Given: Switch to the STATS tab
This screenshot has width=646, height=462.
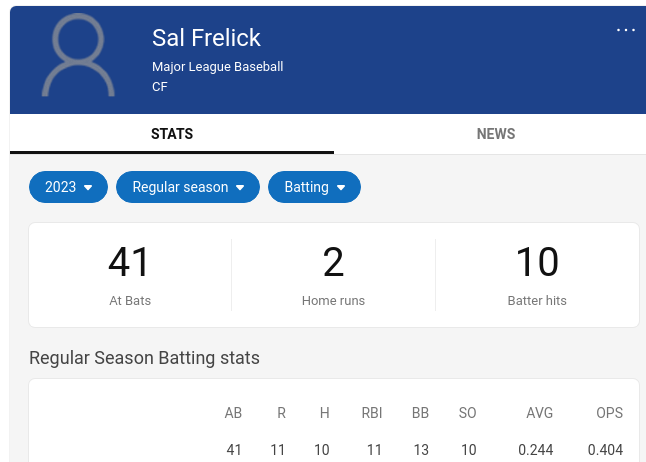Looking at the screenshot, I should (172, 134).
